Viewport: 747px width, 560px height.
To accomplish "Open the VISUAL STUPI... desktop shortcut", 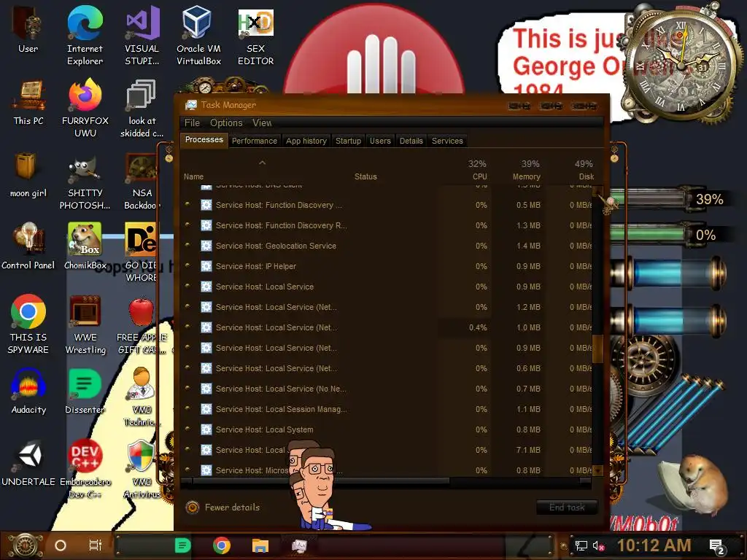I will 142,36.
